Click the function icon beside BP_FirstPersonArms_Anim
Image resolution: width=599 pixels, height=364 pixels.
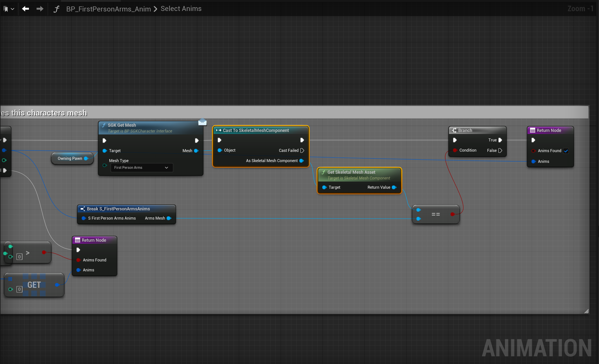coord(57,9)
